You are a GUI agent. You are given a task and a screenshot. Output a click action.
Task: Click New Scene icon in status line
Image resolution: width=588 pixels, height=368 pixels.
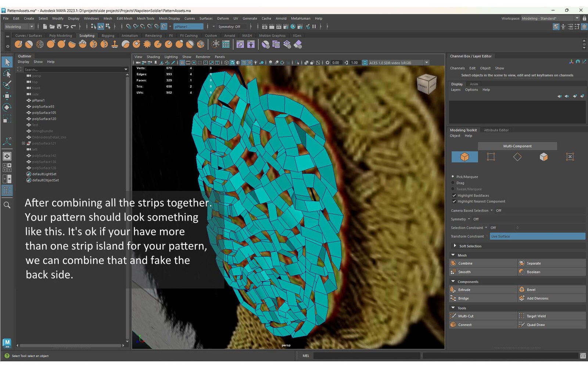[45, 26]
